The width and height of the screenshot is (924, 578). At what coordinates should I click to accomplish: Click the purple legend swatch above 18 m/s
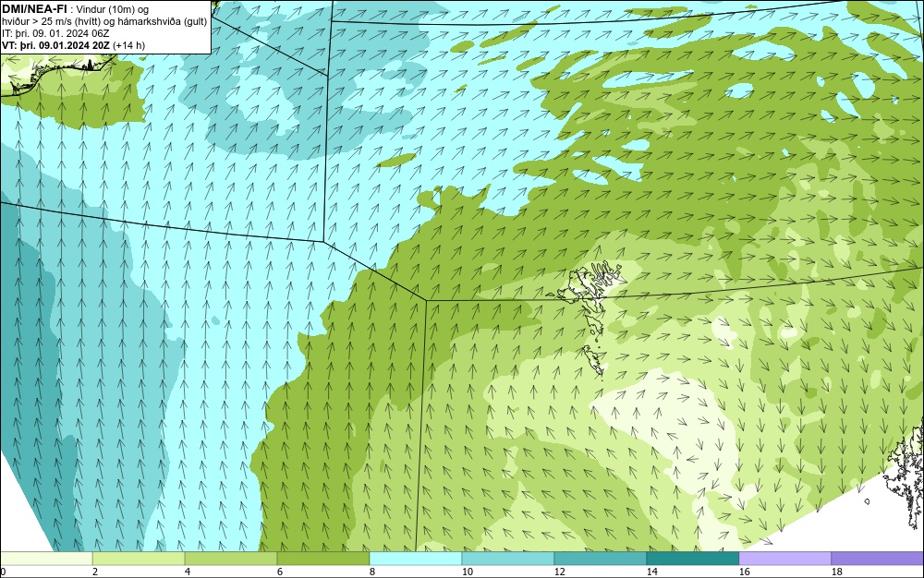tap(878, 558)
